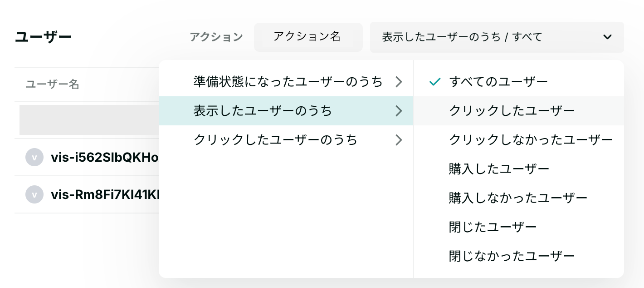Screen dimensions: 644x288
Task: Click the avatar icon beside vis-Rm8Fi7KI41K
Action: (x=34, y=194)
